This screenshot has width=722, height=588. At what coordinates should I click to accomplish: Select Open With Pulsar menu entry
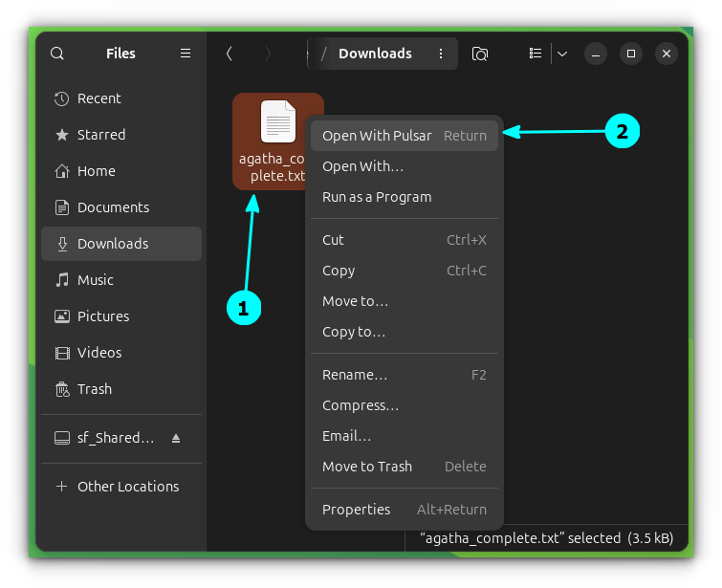[x=377, y=136]
